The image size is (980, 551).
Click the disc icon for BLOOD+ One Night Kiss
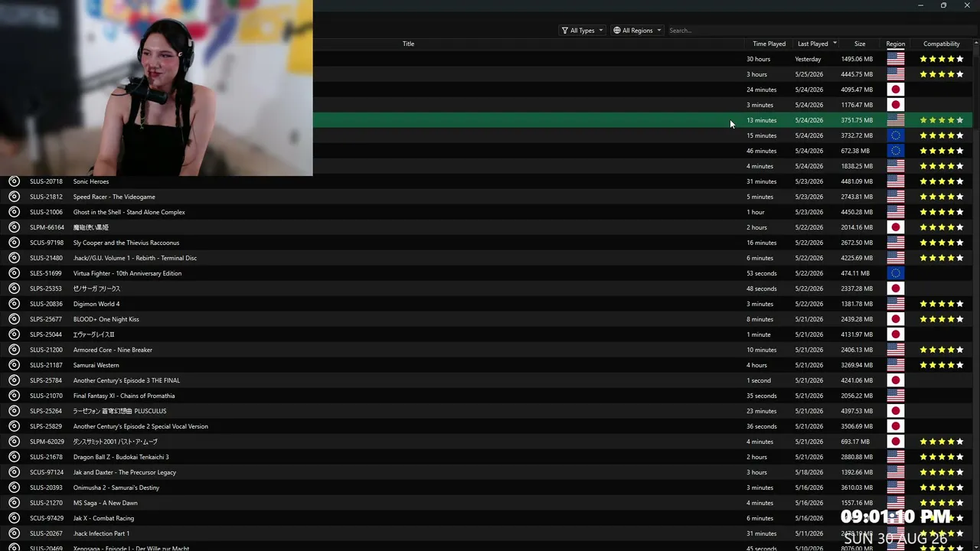tap(14, 319)
